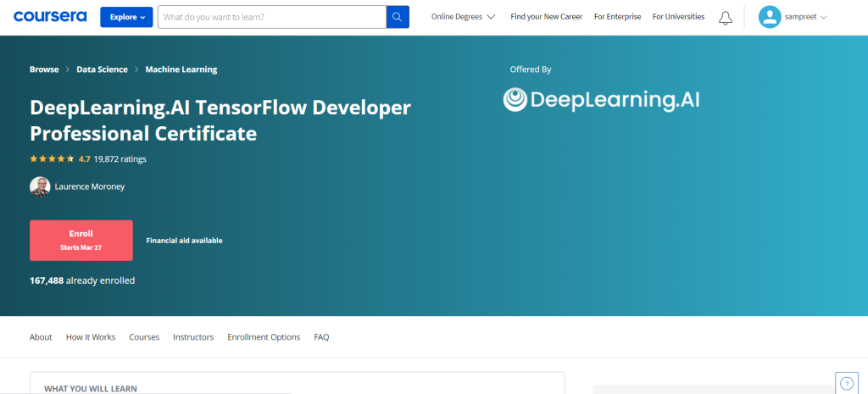Image resolution: width=868 pixels, height=394 pixels.
Task: Click the five-star rating icons
Action: click(52, 158)
